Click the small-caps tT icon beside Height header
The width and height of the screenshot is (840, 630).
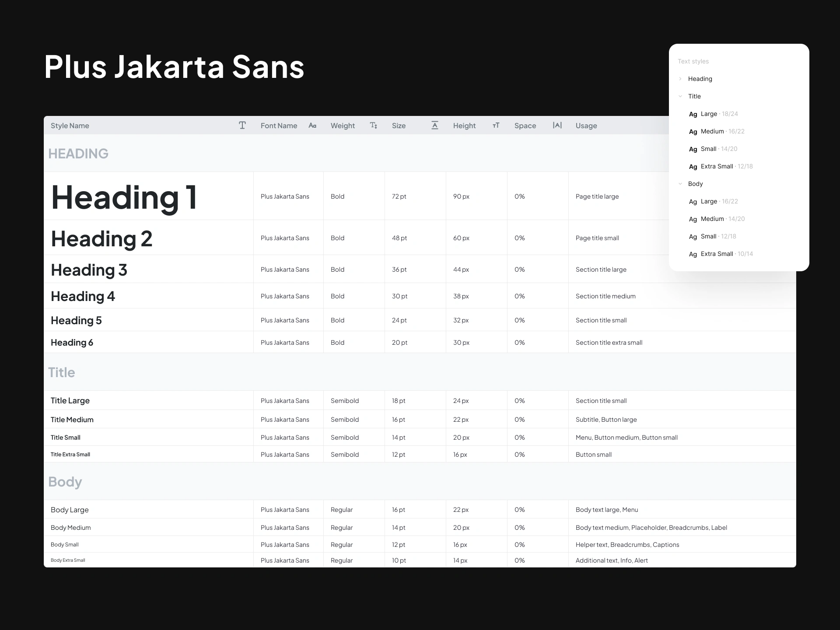tap(496, 126)
